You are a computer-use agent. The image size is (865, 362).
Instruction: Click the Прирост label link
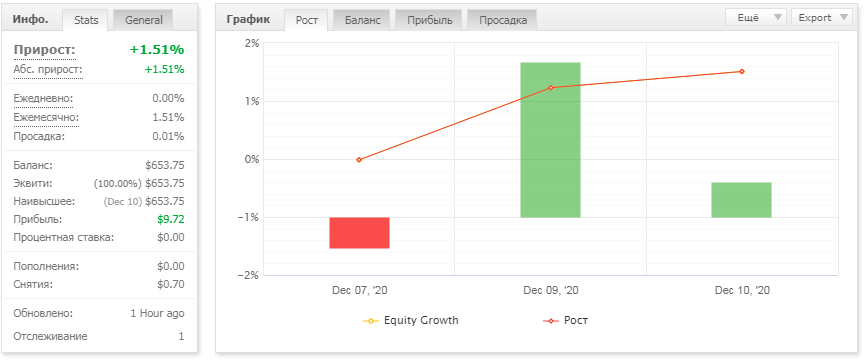[45, 50]
